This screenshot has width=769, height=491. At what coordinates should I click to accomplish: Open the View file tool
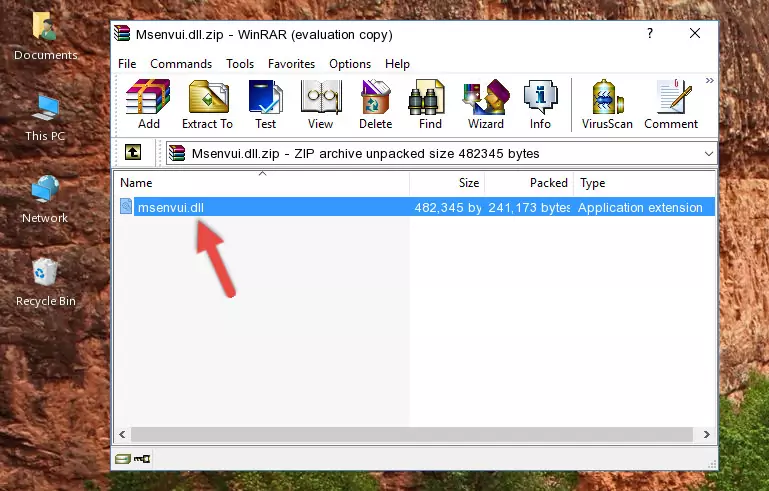[x=321, y=104]
